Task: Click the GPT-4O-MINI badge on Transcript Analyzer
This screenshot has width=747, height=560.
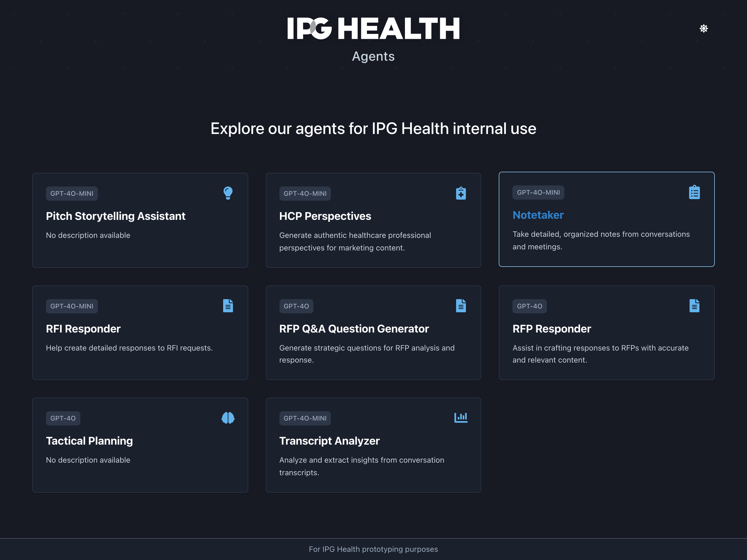Action: (x=305, y=418)
